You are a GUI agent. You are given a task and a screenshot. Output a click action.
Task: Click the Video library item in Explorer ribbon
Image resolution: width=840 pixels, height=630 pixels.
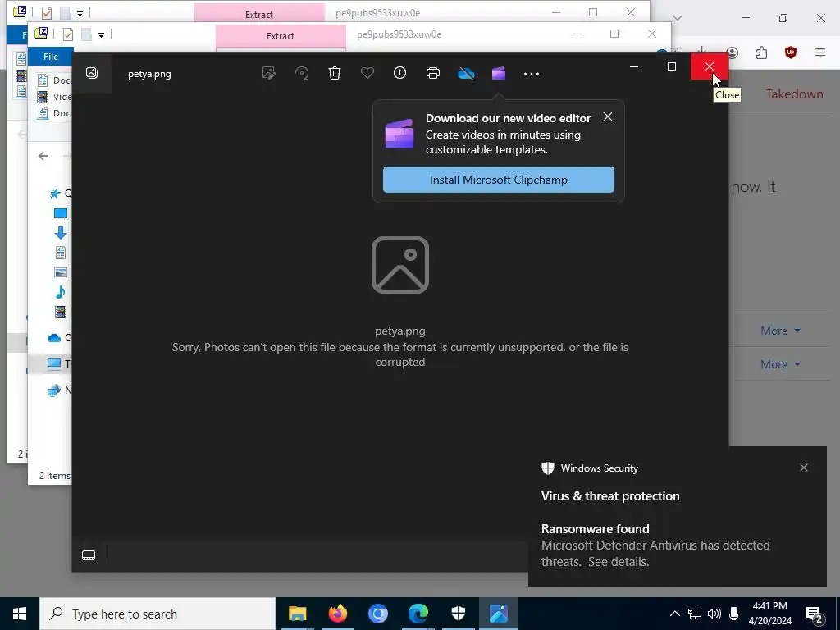pyautogui.click(x=54, y=97)
